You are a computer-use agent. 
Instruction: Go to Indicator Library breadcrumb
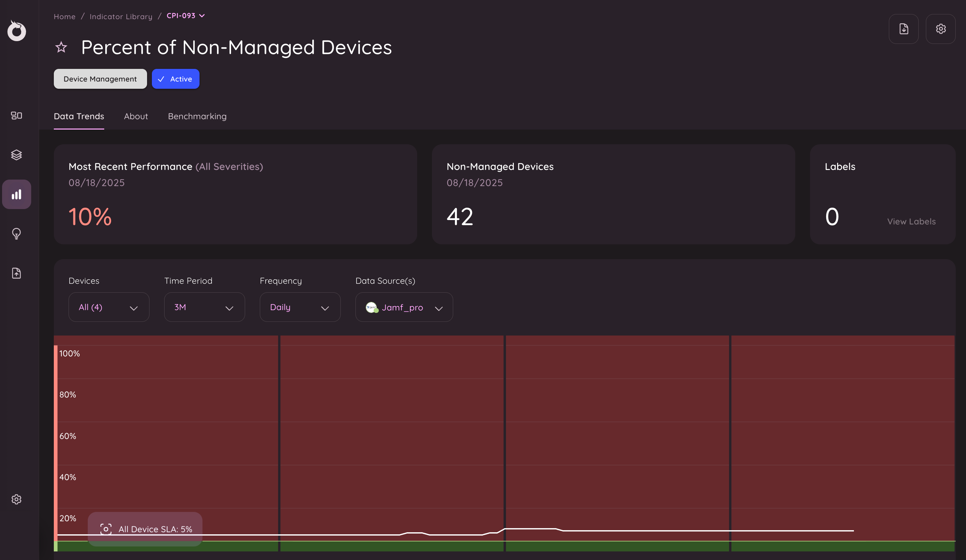tap(121, 16)
